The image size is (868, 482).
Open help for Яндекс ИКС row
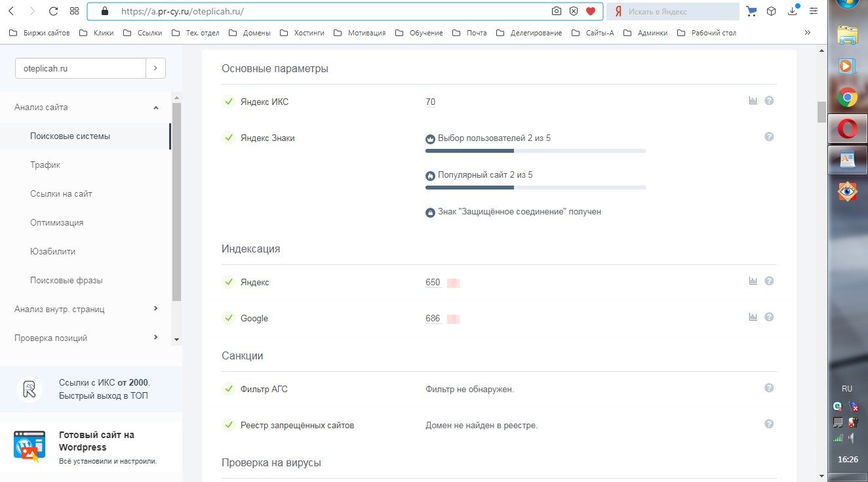(x=769, y=100)
